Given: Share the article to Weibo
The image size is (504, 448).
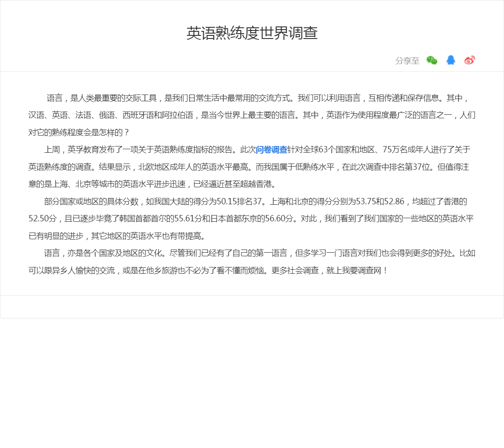Looking at the screenshot, I should coord(470,60).
